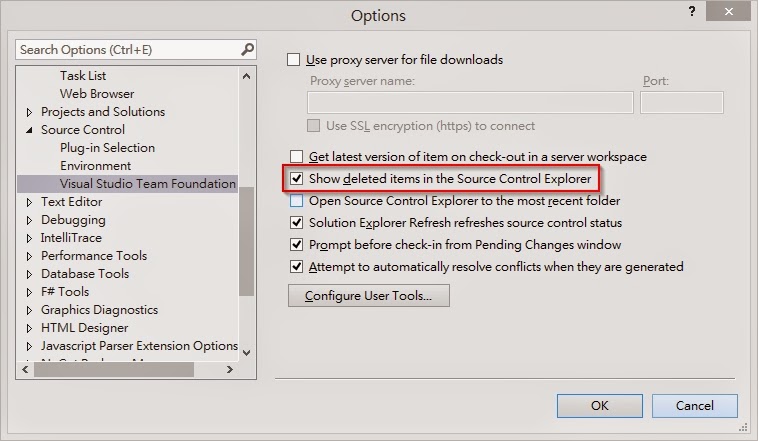The height and width of the screenshot is (441, 758).
Task: Click the search magnifier icon in Search Options
Action: coord(248,49)
